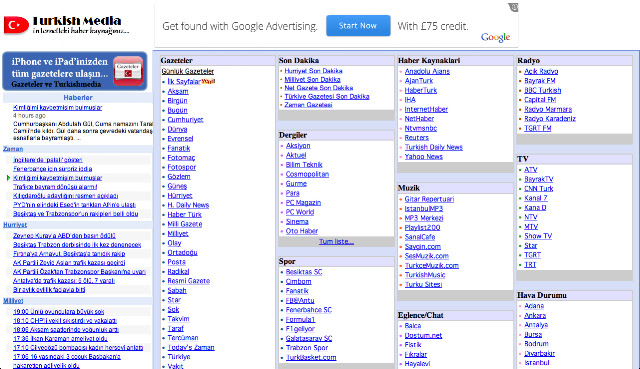Open the Show TV link
Screen dimensions: 640x369
click(538, 236)
